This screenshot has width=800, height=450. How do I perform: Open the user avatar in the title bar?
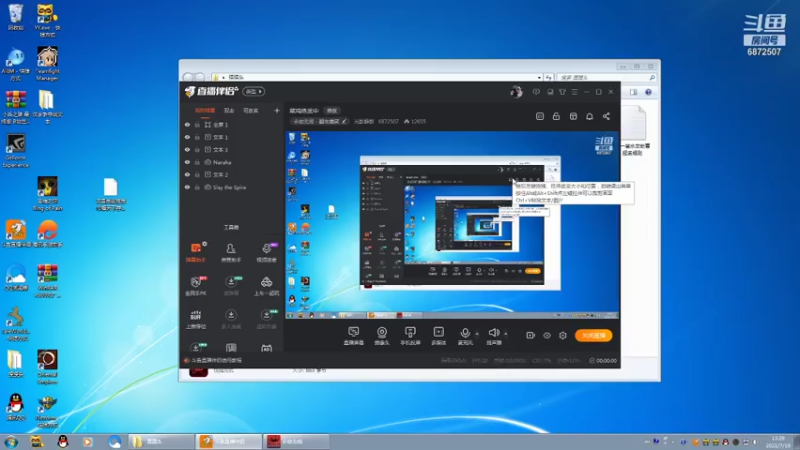(x=516, y=92)
